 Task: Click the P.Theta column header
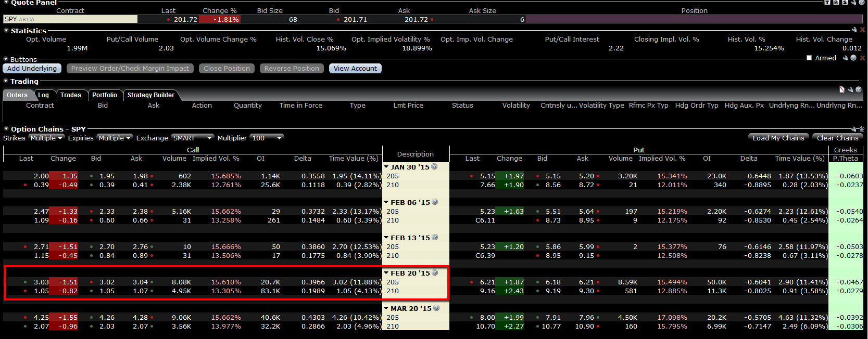(x=845, y=159)
